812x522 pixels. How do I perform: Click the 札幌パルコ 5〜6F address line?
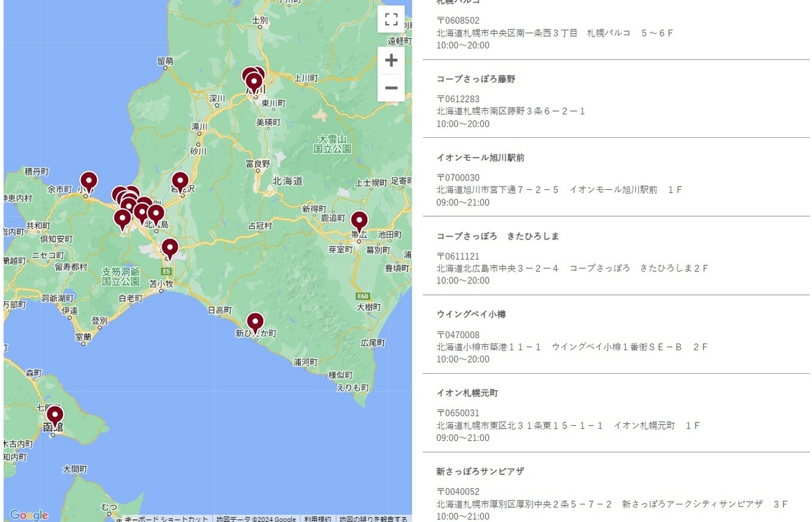pos(555,33)
